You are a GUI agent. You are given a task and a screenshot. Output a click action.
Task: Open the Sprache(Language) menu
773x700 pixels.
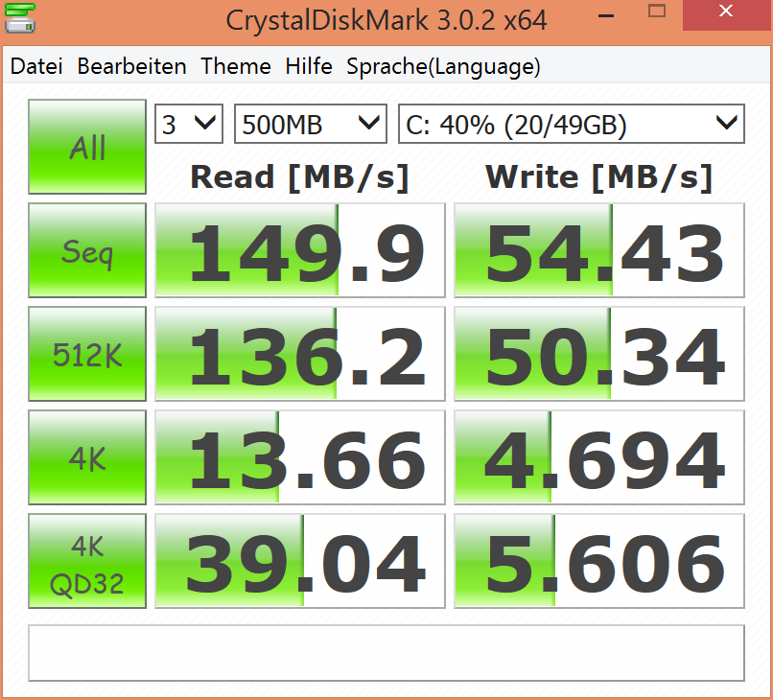pyautogui.click(x=443, y=66)
